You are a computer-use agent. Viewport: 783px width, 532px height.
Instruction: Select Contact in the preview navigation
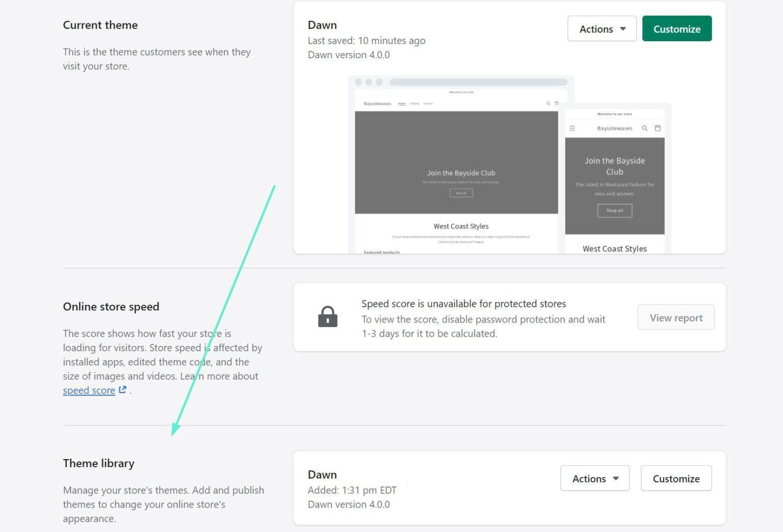coord(428,103)
